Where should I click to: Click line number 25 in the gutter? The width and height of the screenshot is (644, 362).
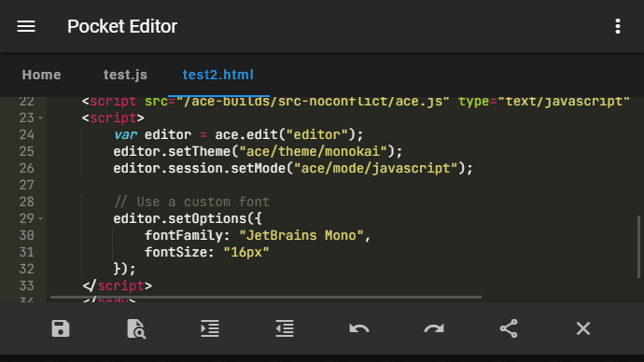[x=27, y=151]
